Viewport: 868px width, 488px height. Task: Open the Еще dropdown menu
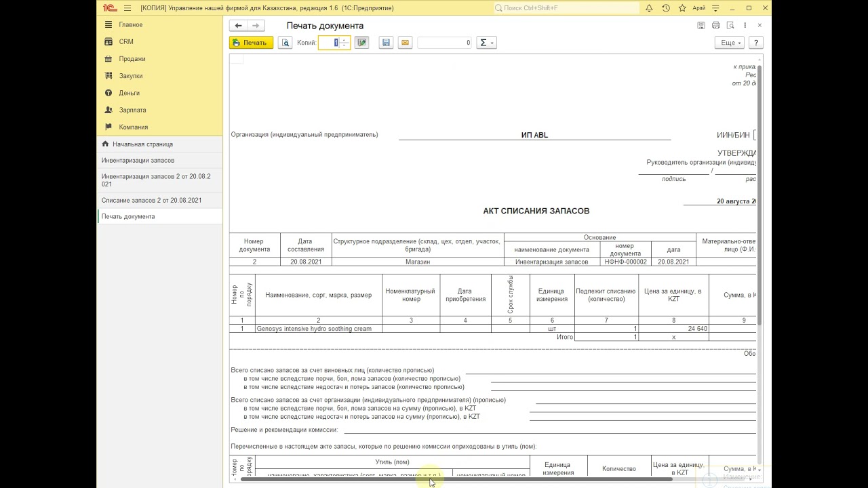(730, 43)
